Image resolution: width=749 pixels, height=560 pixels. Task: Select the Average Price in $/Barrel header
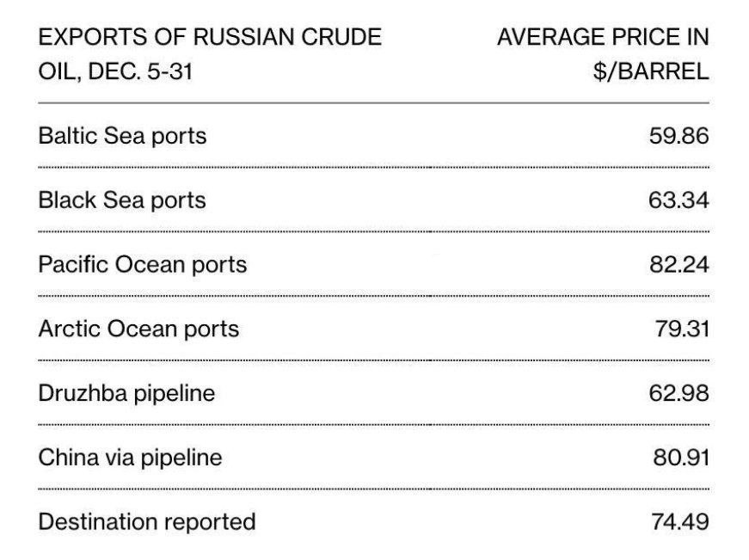(604, 54)
